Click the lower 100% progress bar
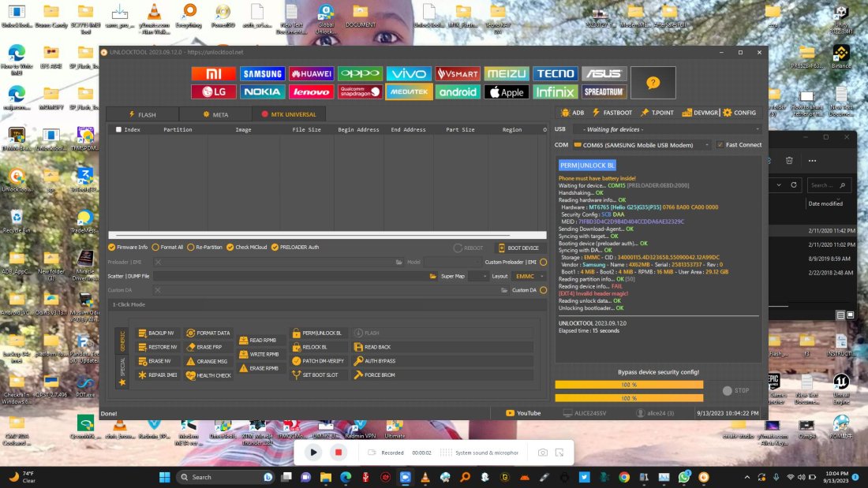The height and width of the screenshot is (488, 868). tap(629, 398)
